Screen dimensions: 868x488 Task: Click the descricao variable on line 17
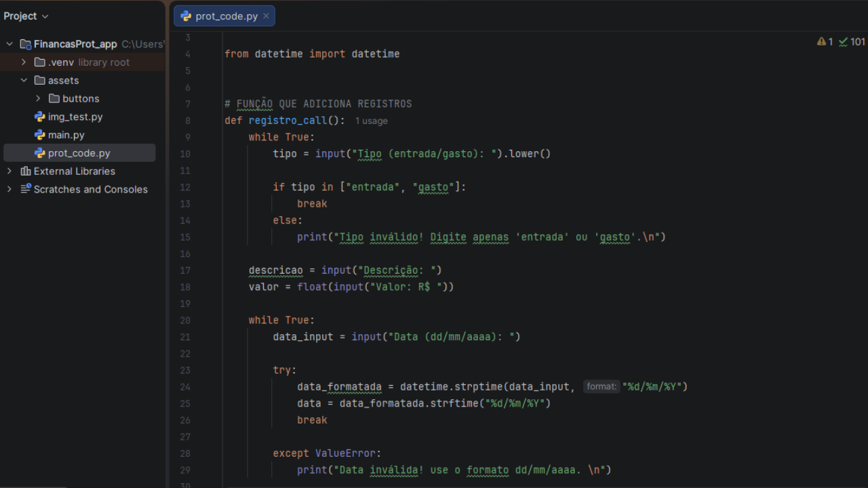(x=276, y=270)
